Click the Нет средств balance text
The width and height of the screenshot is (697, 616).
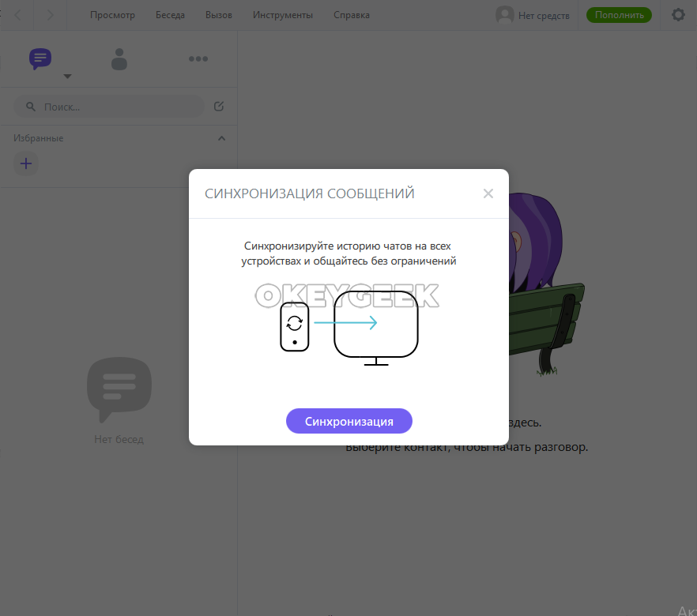544,16
